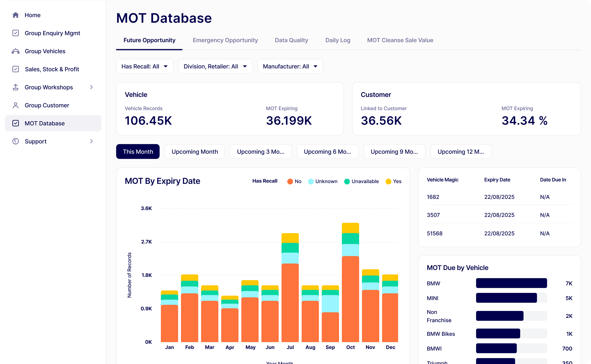The image size is (591, 364).
Task: Select the Upcoming Month button
Action: point(195,152)
